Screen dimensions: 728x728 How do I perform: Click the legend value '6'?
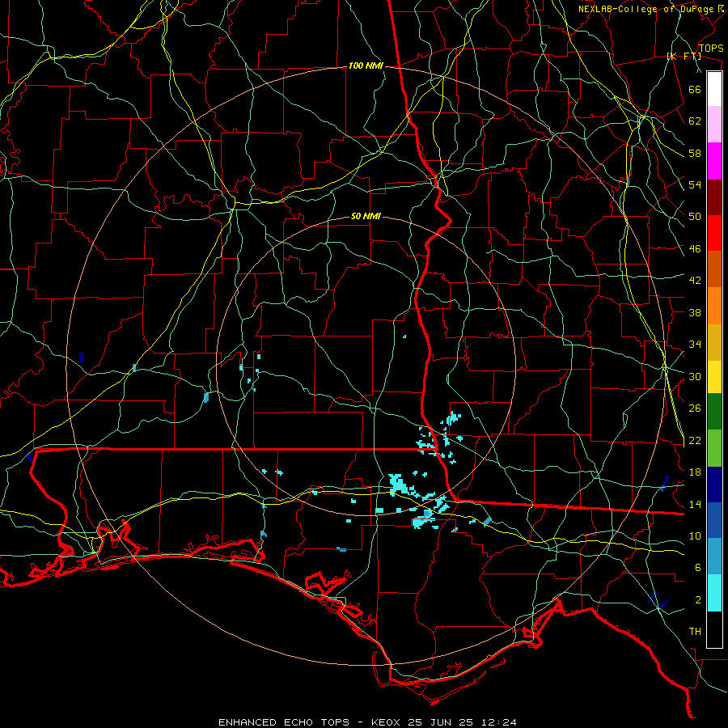click(698, 567)
